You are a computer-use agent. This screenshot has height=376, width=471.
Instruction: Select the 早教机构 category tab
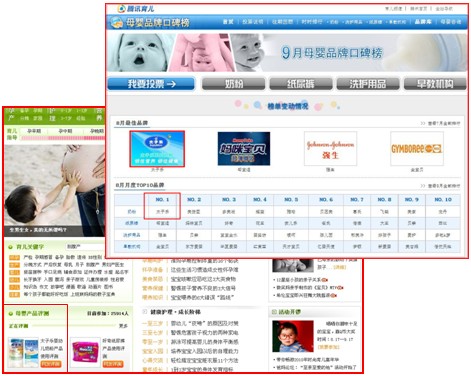(435, 84)
